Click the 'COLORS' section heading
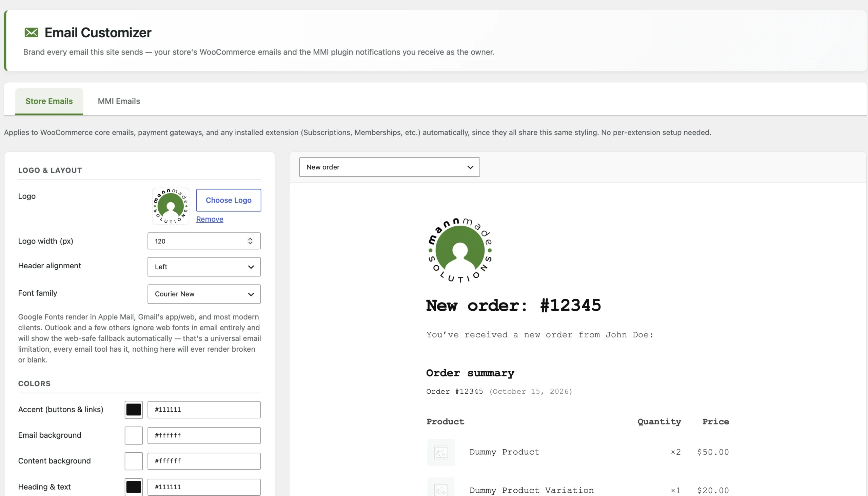Image resolution: width=868 pixels, height=496 pixels. [x=35, y=384]
